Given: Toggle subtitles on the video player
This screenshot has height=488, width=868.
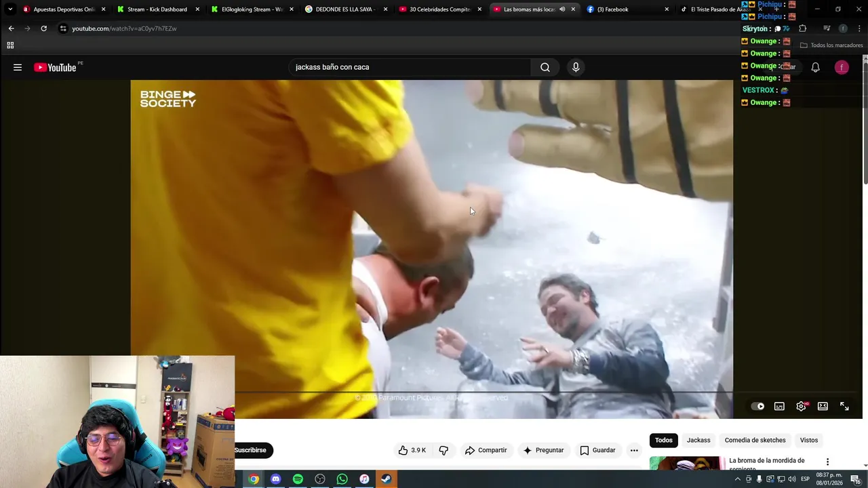Looking at the screenshot, I should tap(779, 406).
